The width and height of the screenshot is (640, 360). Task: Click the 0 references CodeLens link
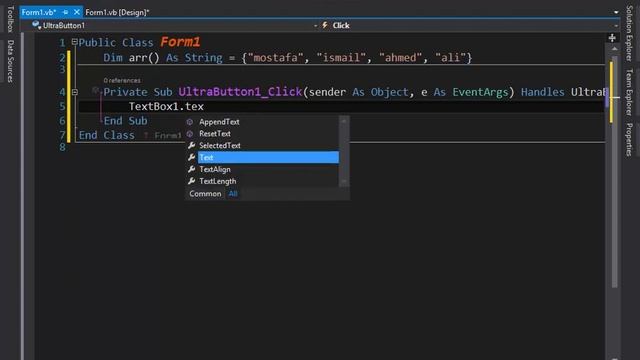(122, 80)
